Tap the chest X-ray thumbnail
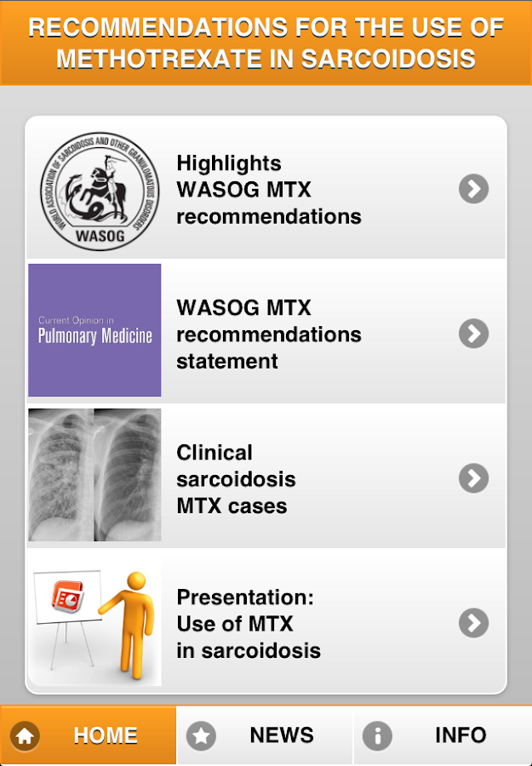 (94, 475)
